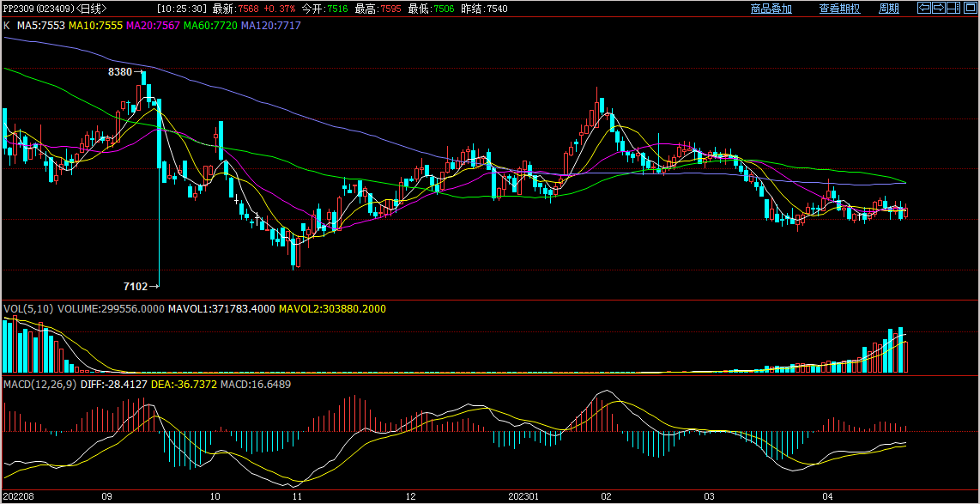Viewport: 980px width, 504px height.
Task: Click the +0.37% change value
Action: (x=280, y=9)
